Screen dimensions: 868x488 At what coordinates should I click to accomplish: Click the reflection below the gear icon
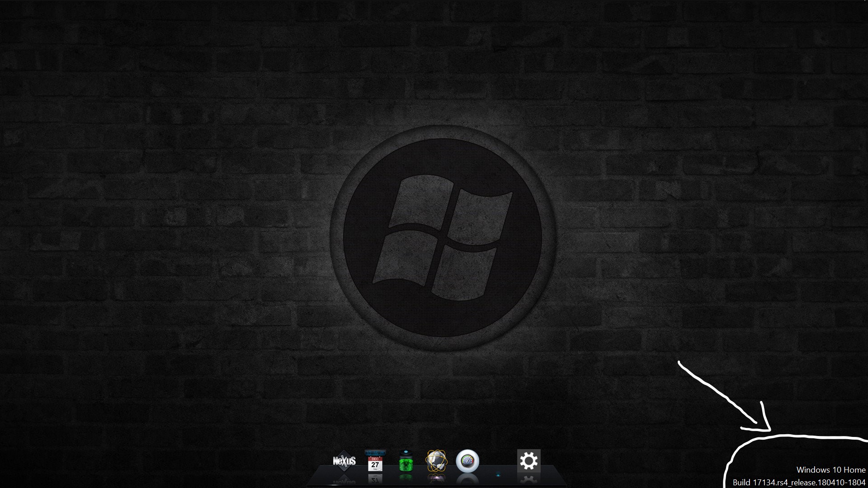(x=528, y=479)
